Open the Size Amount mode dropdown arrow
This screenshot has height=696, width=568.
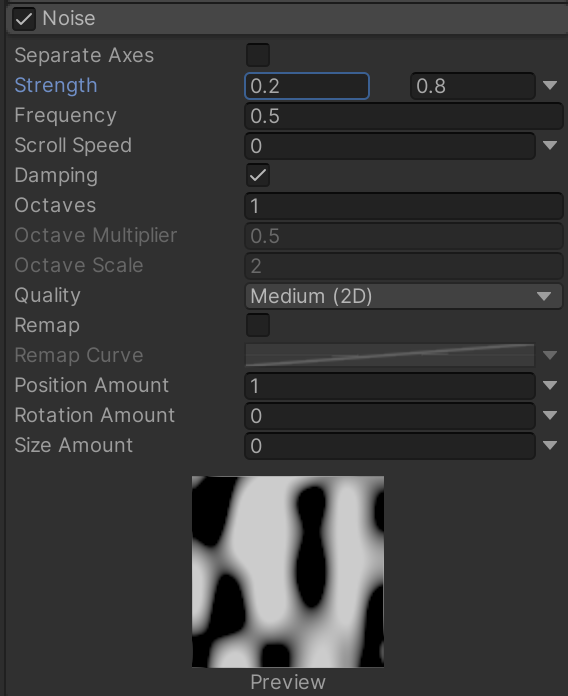click(550, 445)
